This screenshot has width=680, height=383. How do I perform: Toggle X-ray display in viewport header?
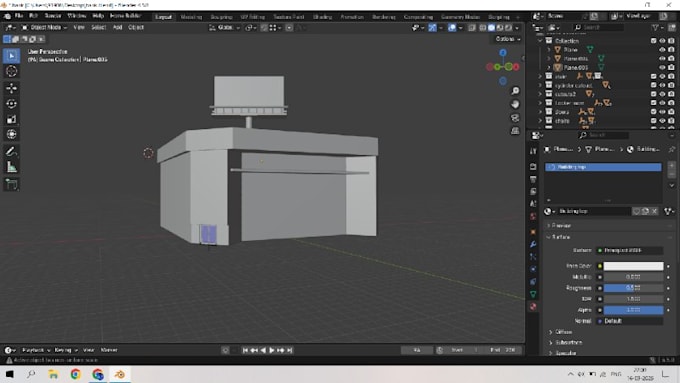point(472,28)
